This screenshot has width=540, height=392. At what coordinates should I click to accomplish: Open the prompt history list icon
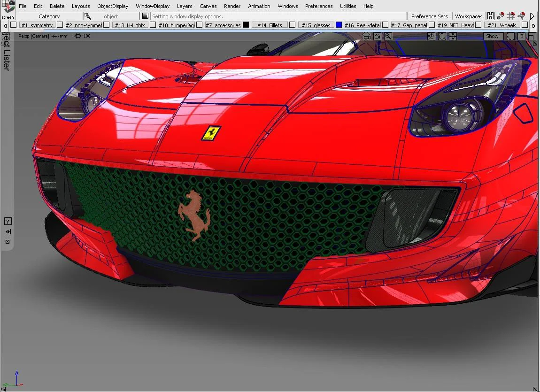[x=145, y=16]
